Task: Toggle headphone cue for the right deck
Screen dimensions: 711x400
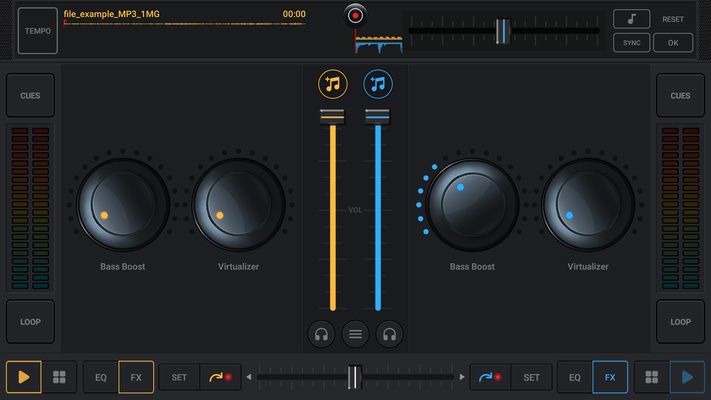Action: click(x=389, y=334)
